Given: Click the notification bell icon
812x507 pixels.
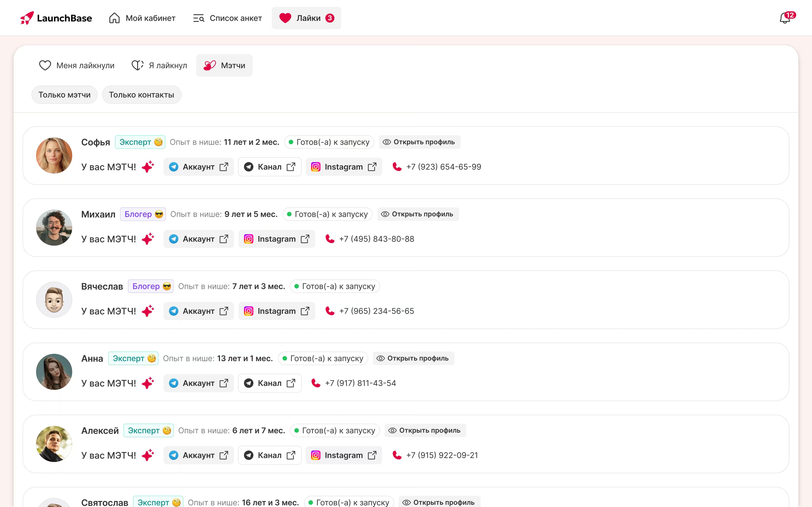Looking at the screenshot, I should click(785, 18).
